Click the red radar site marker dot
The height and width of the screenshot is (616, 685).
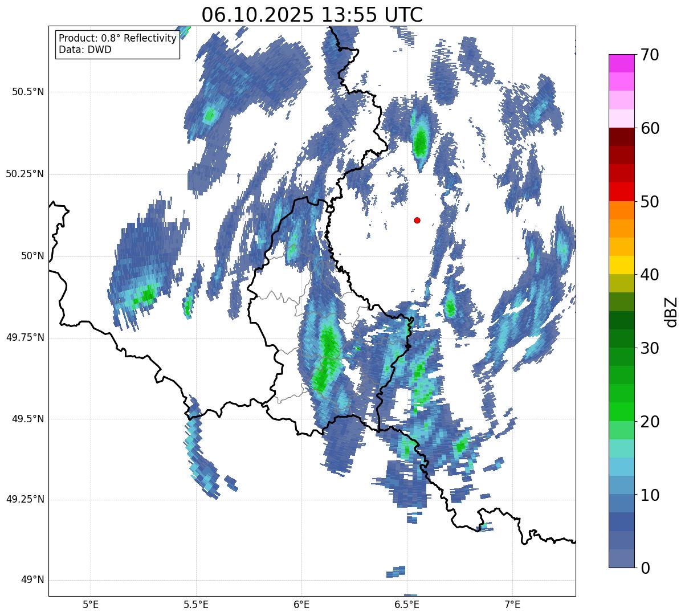point(417,221)
